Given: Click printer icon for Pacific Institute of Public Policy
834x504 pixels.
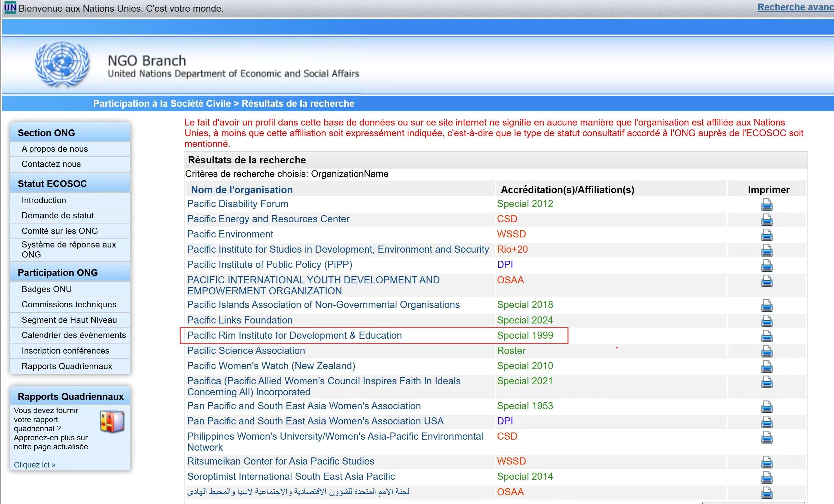Looking at the screenshot, I should [x=767, y=266].
